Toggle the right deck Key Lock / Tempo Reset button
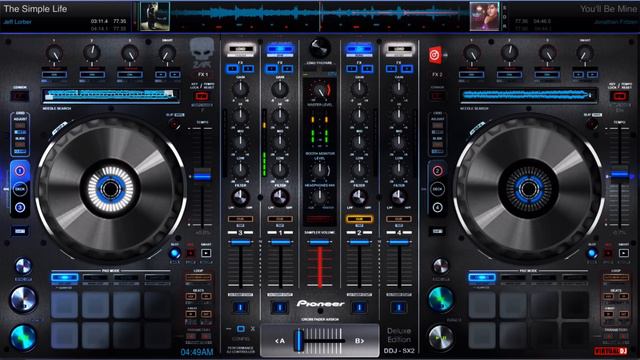This screenshot has height=360, width=640. (619, 96)
